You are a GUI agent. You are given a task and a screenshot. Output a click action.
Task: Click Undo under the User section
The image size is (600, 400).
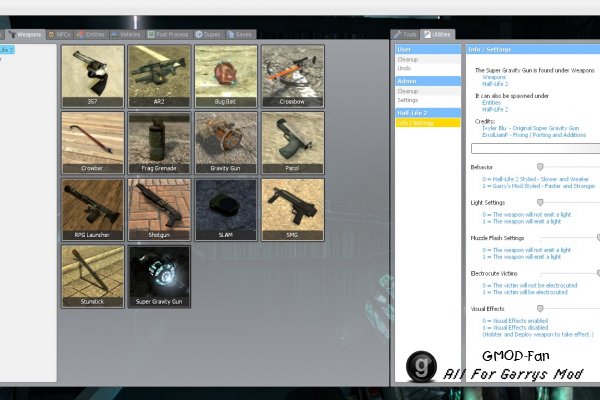(428, 68)
